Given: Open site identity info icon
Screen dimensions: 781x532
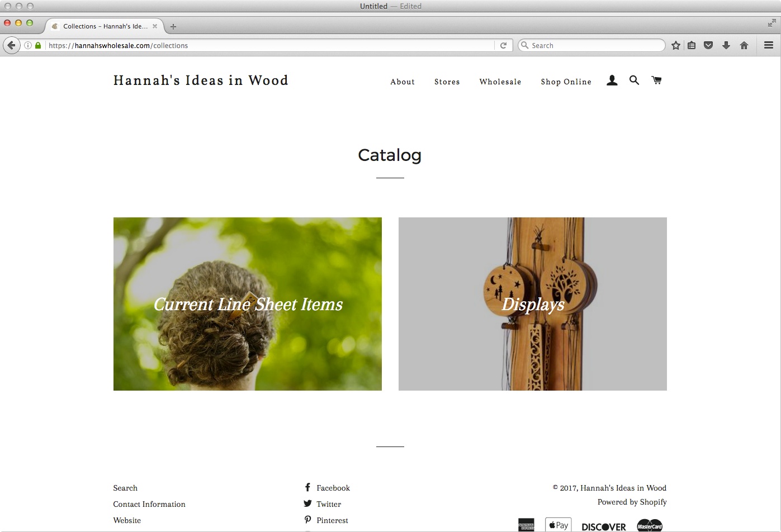Looking at the screenshot, I should click(27, 45).
